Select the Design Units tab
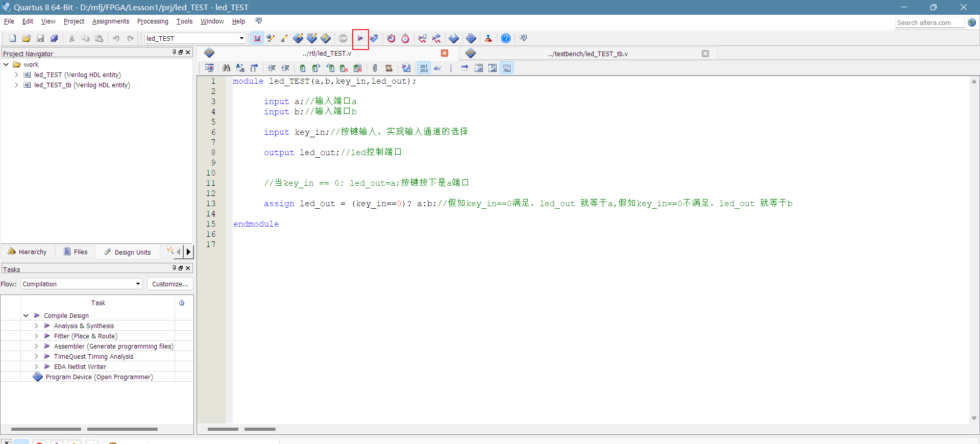The image size is (980, 444). [x=128, y=252]
